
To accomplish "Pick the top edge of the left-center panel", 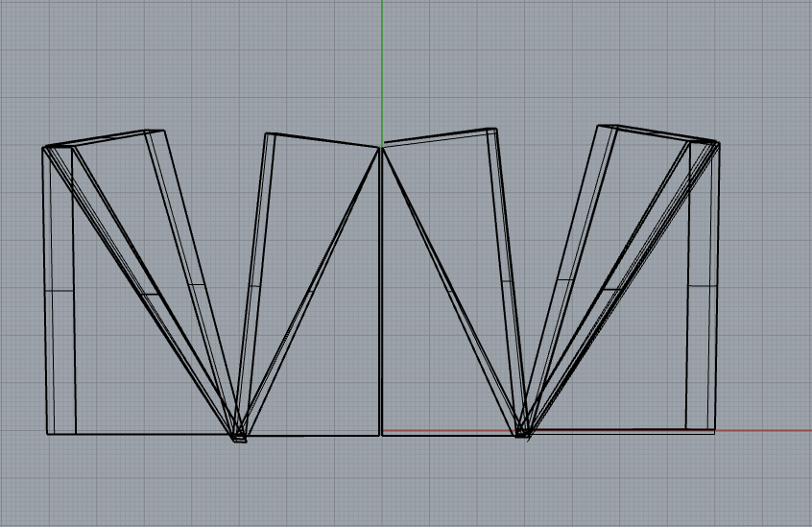I will point(322,140).
